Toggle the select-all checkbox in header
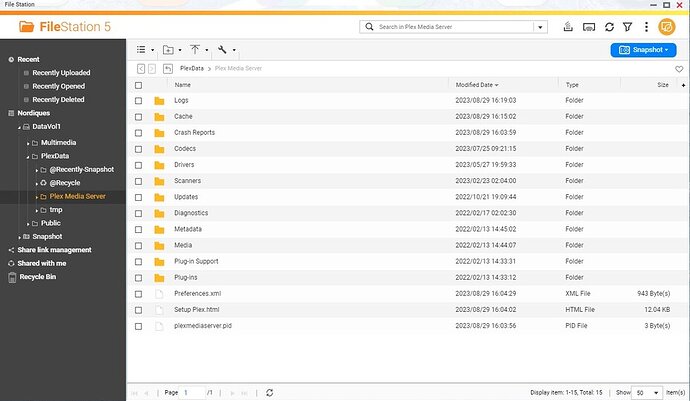The image size is (690, 401). click(139, 85)
